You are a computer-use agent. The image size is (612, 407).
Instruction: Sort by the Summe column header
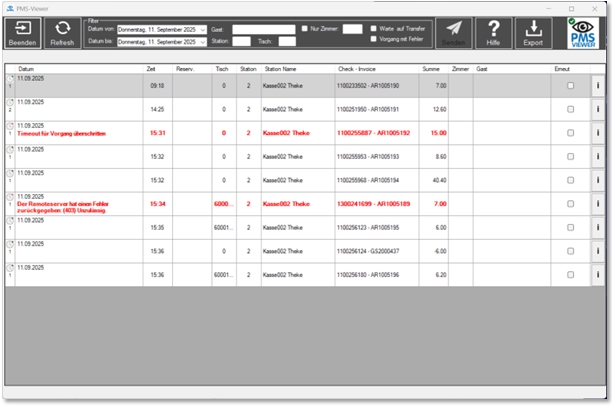[x=431, y=68]
